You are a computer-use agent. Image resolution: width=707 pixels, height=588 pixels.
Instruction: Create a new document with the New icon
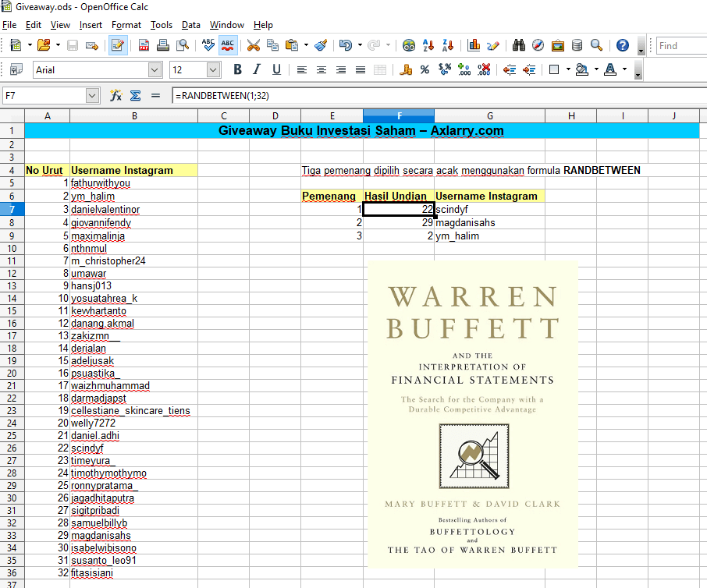point(16,45)
